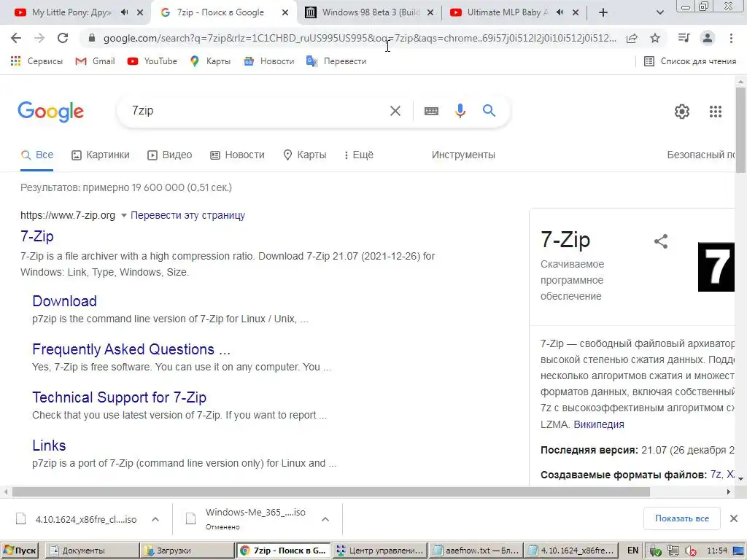Expand the Ещё more options menu
The height and width of the screenshot is (560, 747).
point(359,155)
